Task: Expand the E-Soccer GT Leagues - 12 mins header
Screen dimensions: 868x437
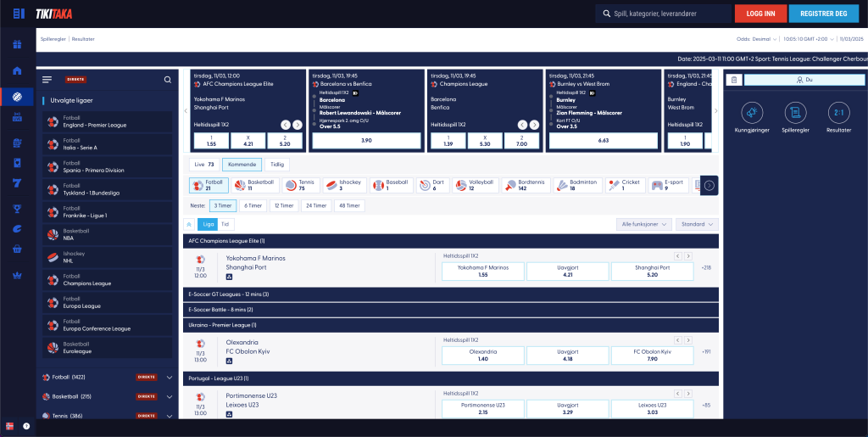Action: click(x=451, y=294)
